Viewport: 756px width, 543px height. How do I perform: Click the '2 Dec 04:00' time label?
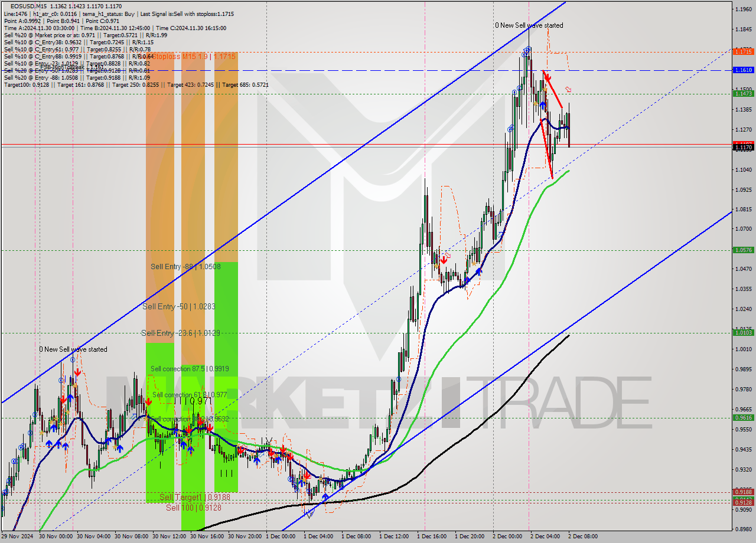[x=545, y=537]
